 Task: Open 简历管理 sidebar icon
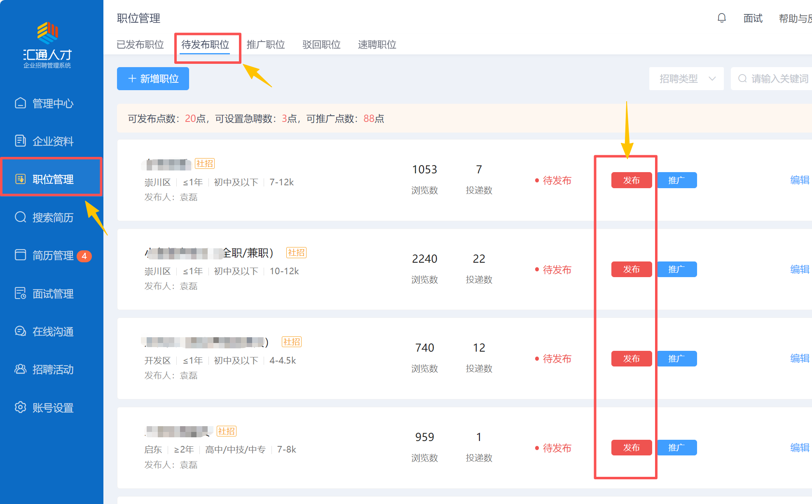click(x=20, y=255)
